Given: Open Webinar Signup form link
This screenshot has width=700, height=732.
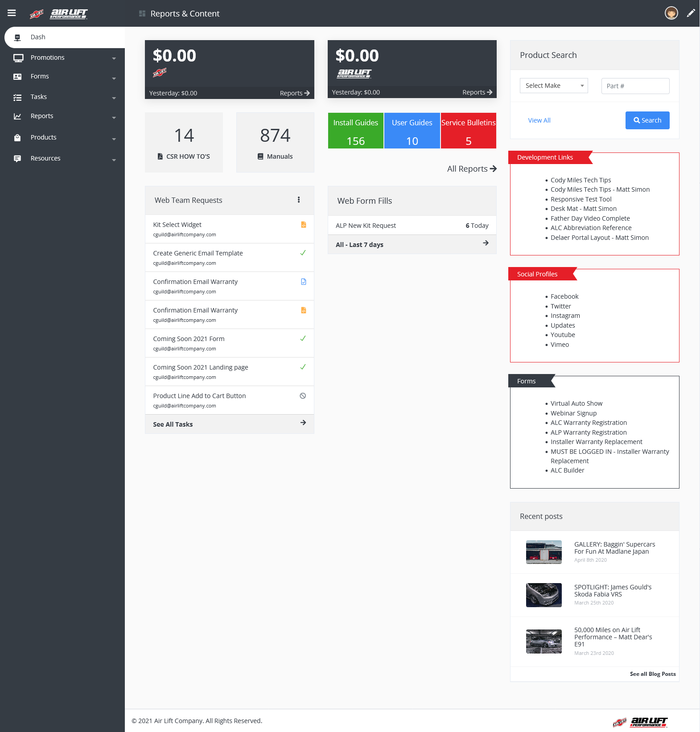Looking at the screenshot, I should tap(573, 413).
